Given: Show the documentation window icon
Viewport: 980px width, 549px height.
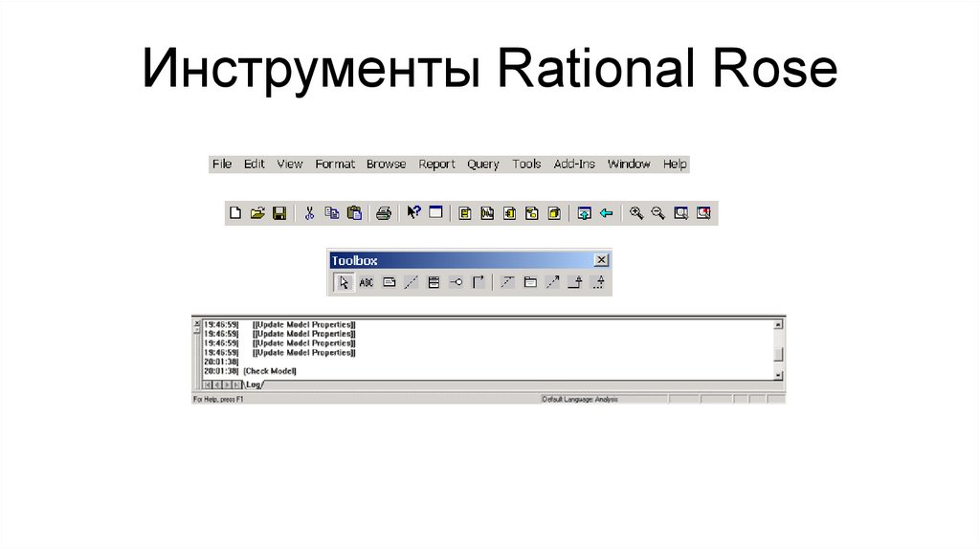Looking at the screenshot, I should pyautogui.click(x=435, y=212).
